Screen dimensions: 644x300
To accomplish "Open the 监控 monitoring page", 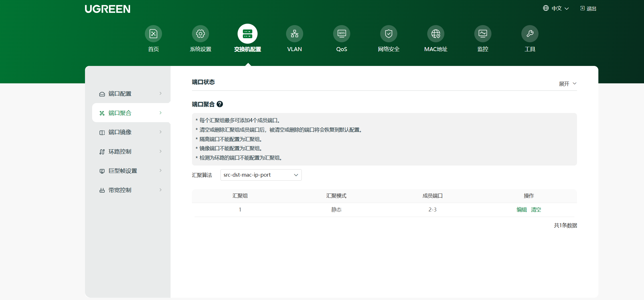I will [483, 39].
